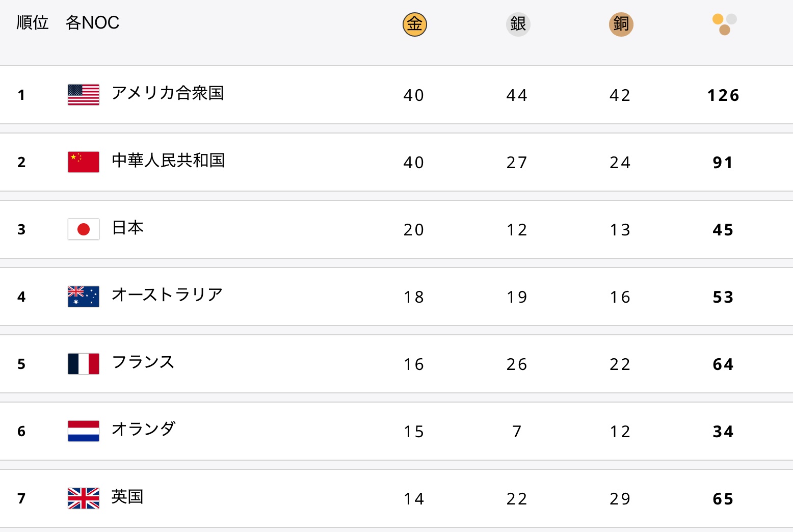Click the China flag icon
Viewport: 793px width, 532px height.
point(84,162)
